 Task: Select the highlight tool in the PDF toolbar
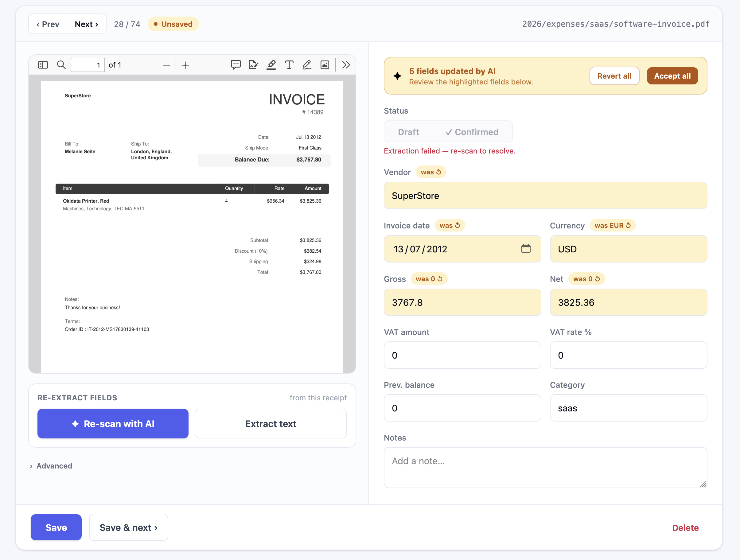(271, 65)
